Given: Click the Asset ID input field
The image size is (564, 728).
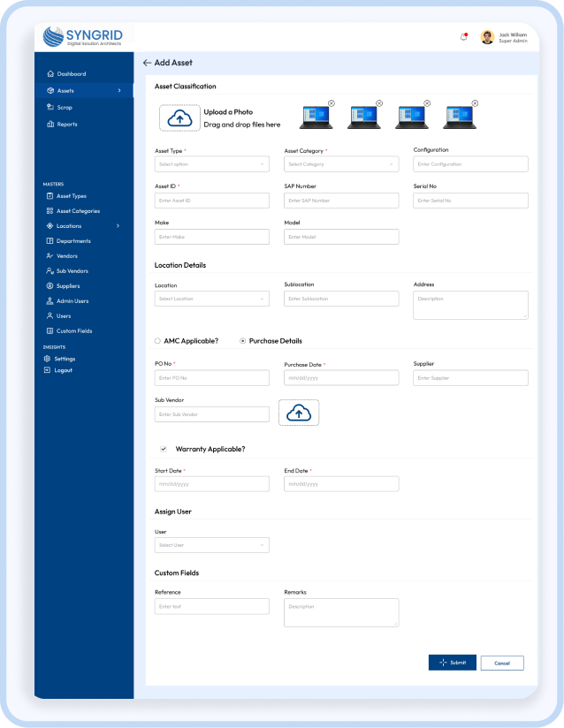Looking at the screenshot, I should coord(212,201).
